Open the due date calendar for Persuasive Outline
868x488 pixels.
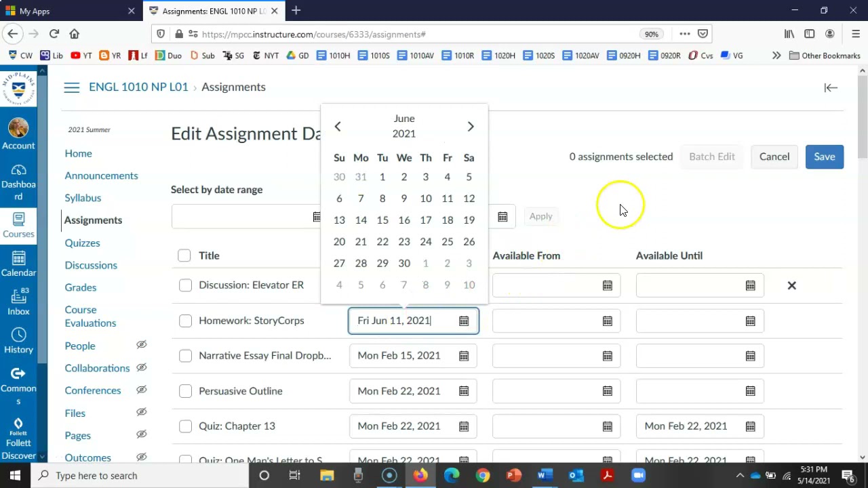[x=464, y=391]
